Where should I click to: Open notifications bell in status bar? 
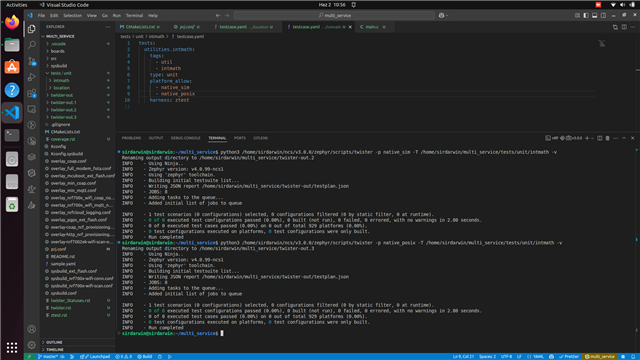[x=633, y=357]
